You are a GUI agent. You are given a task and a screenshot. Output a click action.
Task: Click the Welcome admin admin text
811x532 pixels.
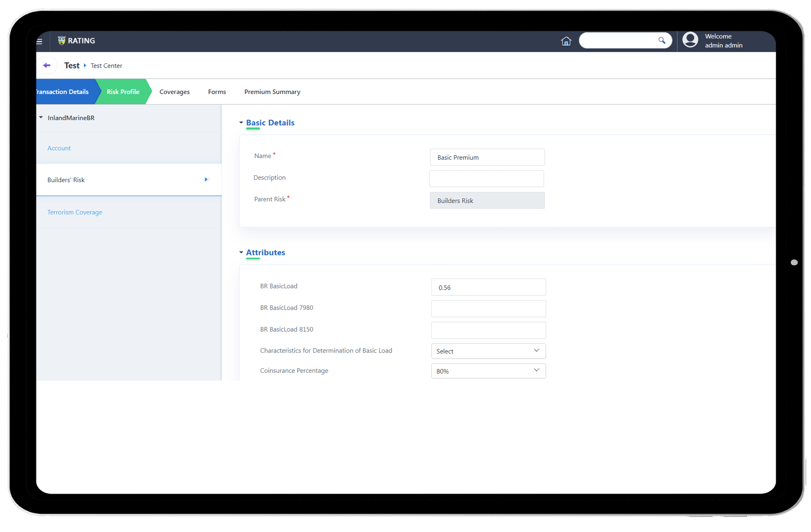(723, 41)
